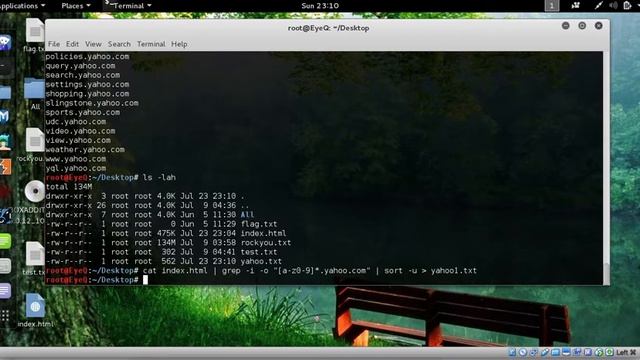
Task: Click 'total 134M' line in terminal
Action: 69,187
